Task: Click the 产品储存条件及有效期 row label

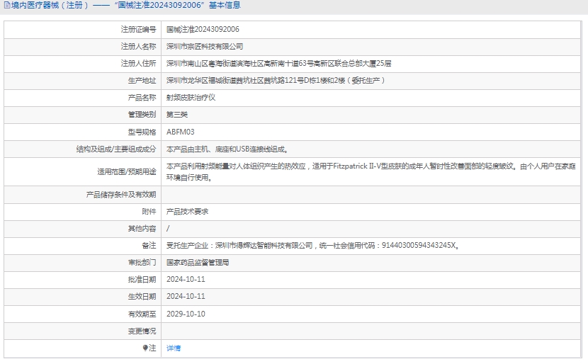Action: click(120, 194)
